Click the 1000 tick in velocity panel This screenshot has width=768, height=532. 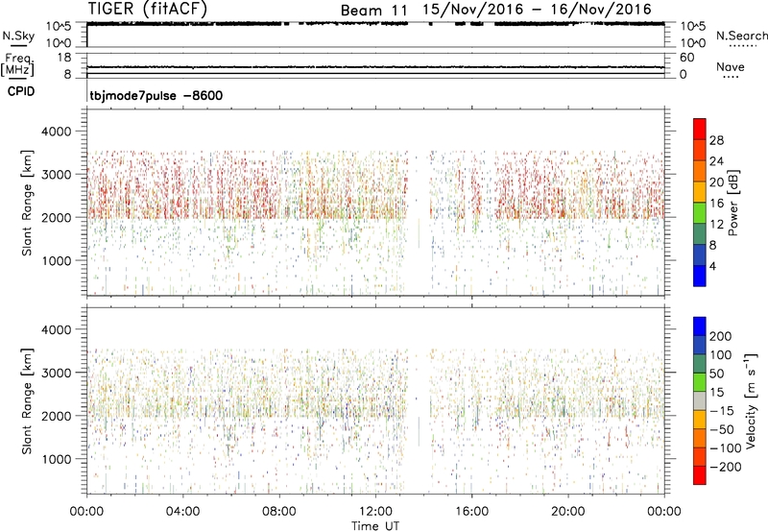[x=57, y=459]
